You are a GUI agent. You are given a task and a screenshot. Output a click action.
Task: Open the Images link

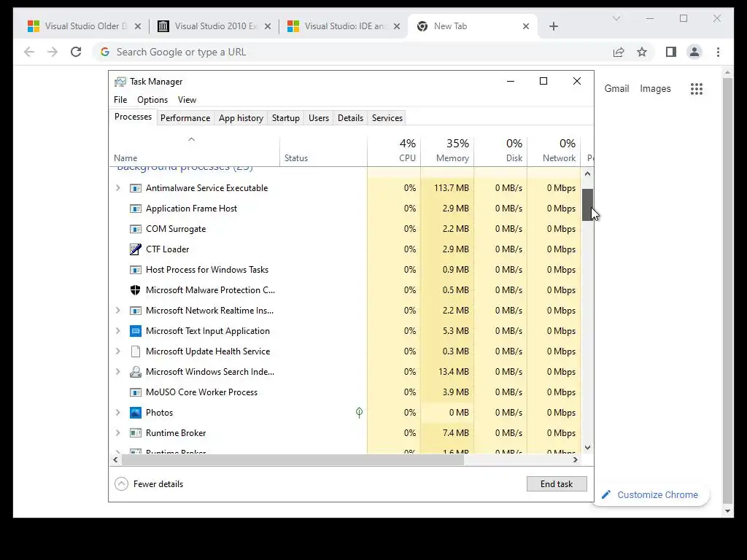655,88
